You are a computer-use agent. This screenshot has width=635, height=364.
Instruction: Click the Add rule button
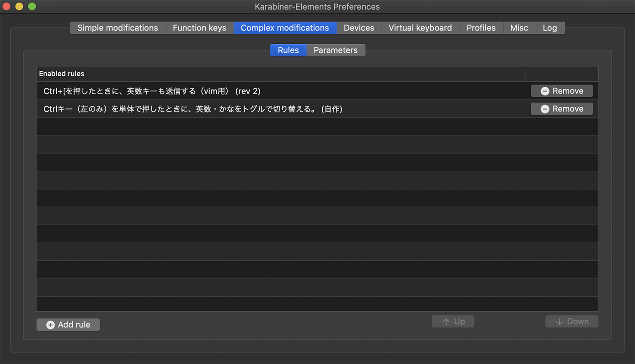[x=68, y=325]
